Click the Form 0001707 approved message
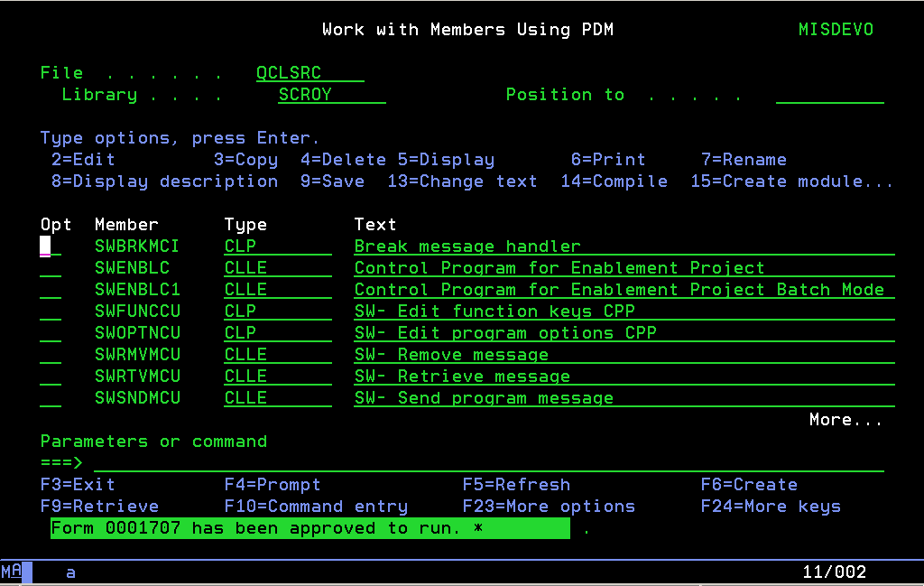Screen dimensions: 924x586 pyautogui.click(x=310, y=528)
